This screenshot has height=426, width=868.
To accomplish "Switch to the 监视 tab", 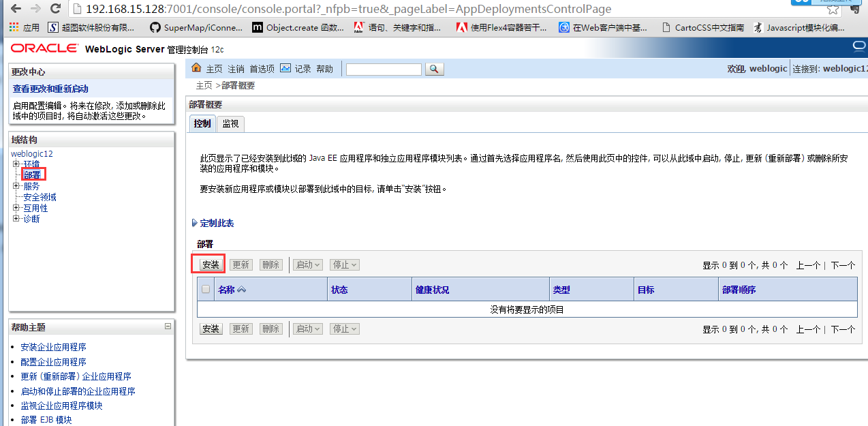I will [231, 123].
